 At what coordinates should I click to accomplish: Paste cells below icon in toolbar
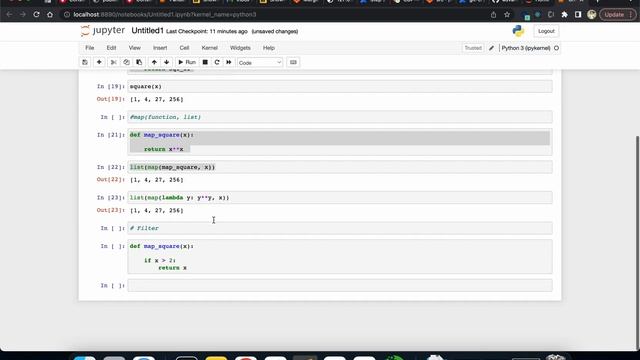139,62
